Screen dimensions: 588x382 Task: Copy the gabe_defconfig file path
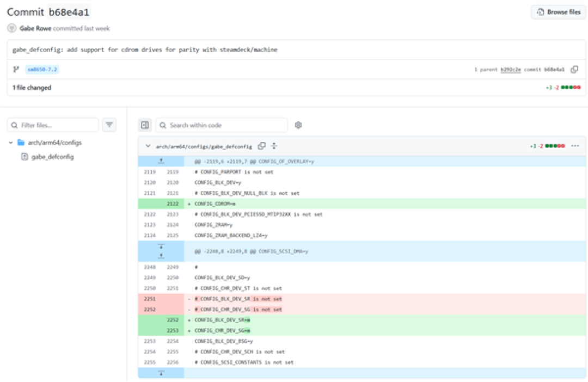pyautogui.click(x=262, y=146)
